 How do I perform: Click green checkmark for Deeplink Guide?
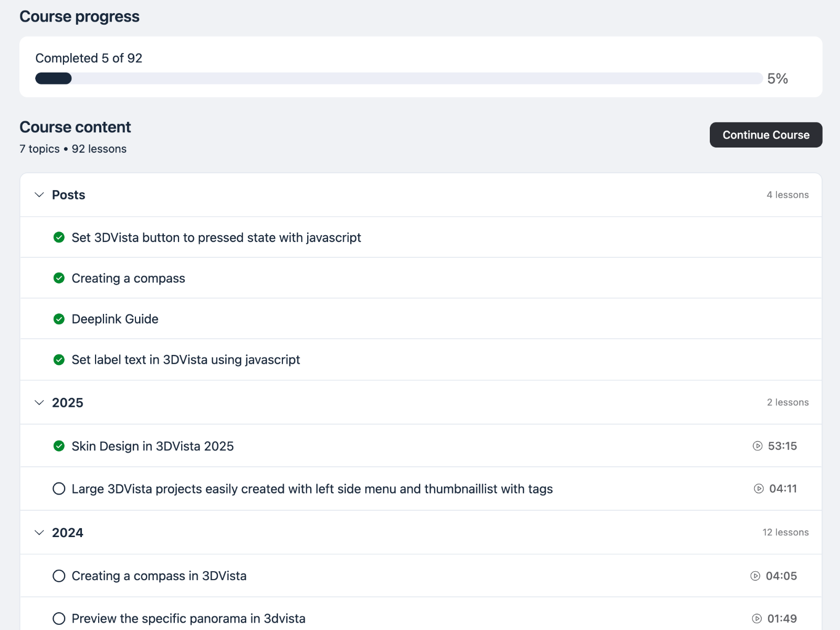click(59, 319)
